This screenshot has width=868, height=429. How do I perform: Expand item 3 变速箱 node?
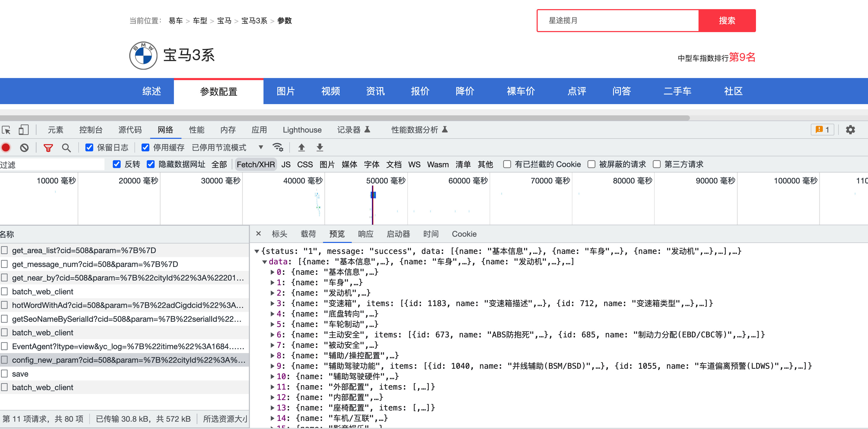272,303
